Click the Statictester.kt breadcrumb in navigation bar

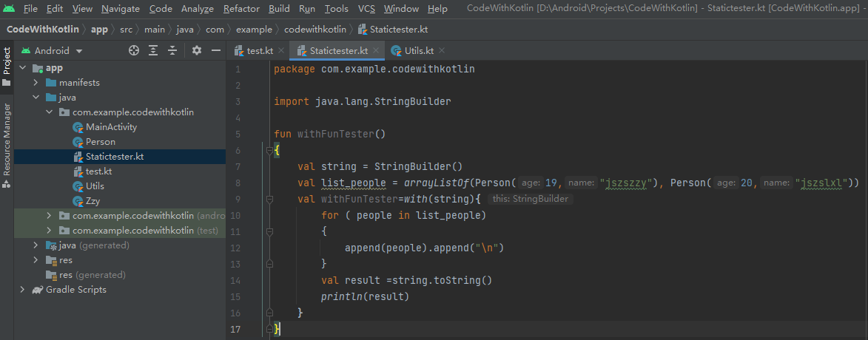pos(398,30)
